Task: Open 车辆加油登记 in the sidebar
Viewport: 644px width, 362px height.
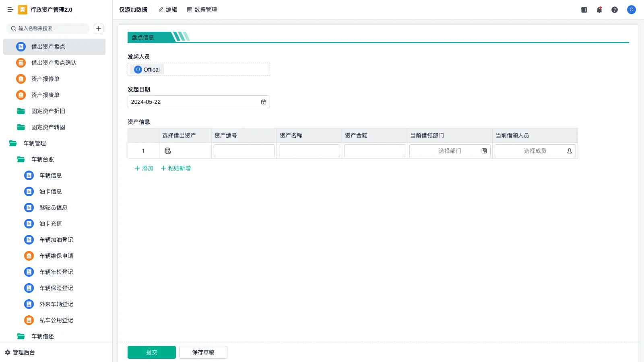Action: coord(54,240)
